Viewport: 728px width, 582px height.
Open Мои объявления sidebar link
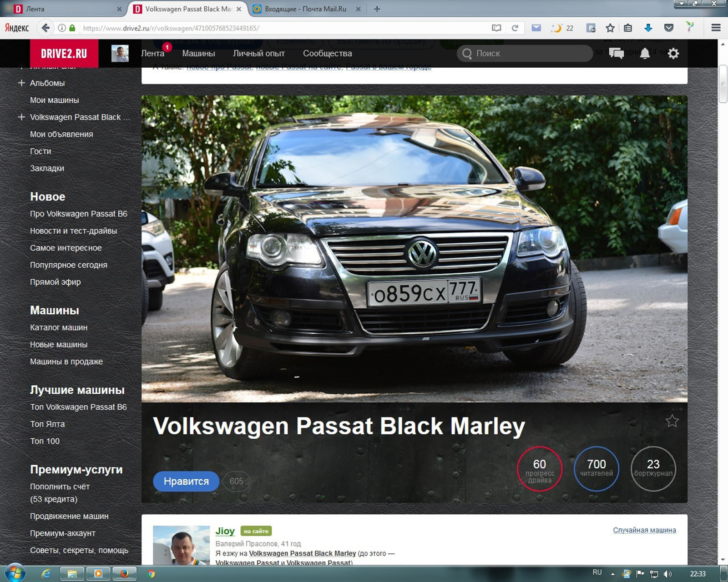coord(61,134)
